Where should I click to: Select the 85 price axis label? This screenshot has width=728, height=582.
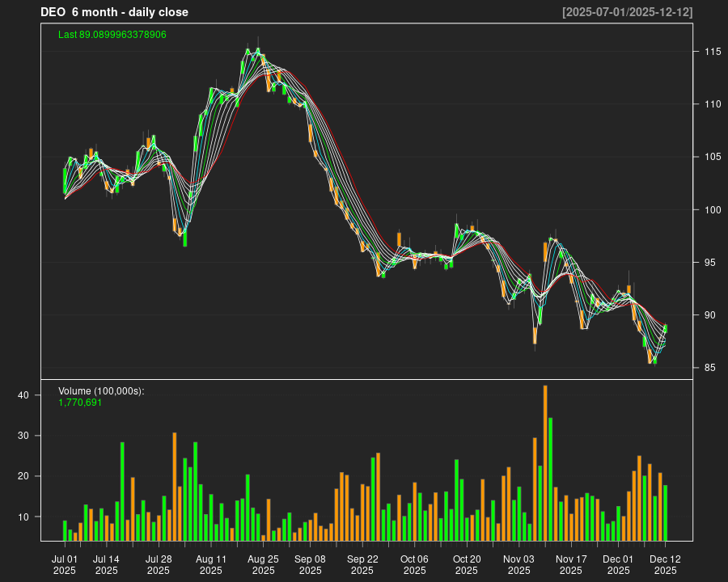[710, 368]
